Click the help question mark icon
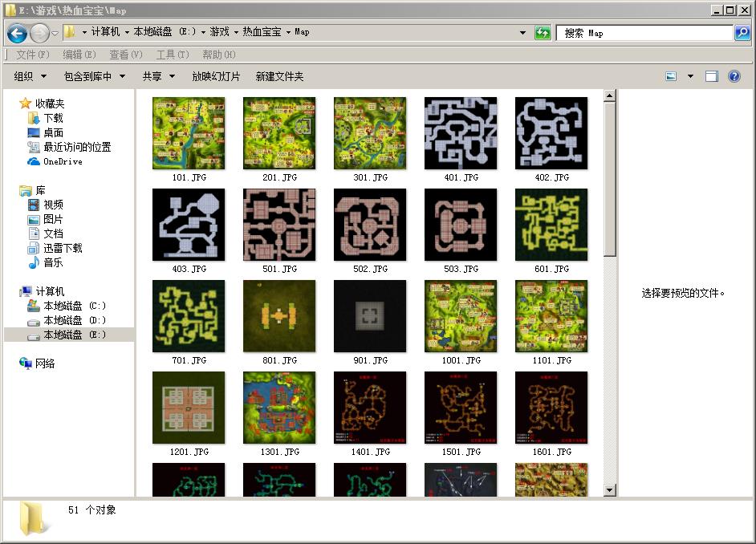The height and width of the screenshot is (544, 756). click(x=734, y=76)
